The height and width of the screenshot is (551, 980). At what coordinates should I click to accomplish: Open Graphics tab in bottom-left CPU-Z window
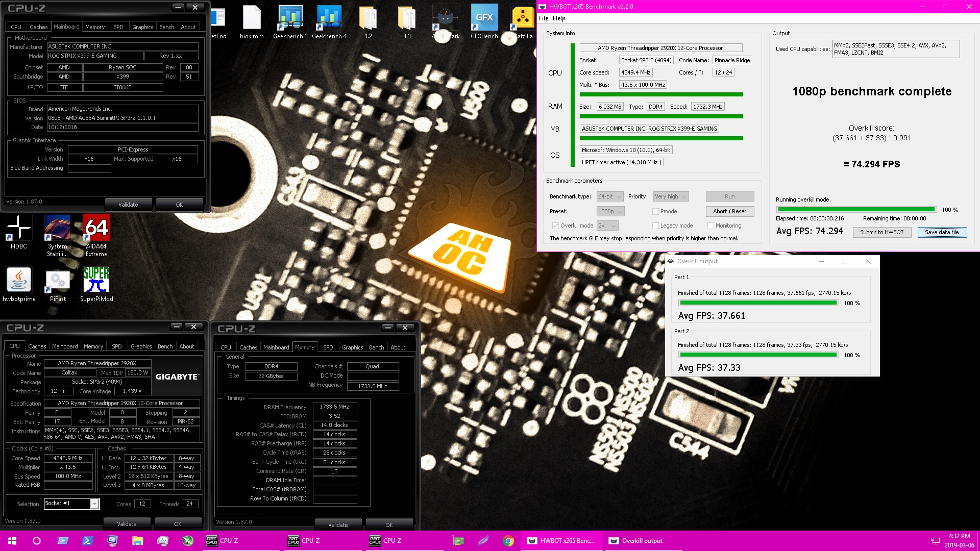click(141, 346)
